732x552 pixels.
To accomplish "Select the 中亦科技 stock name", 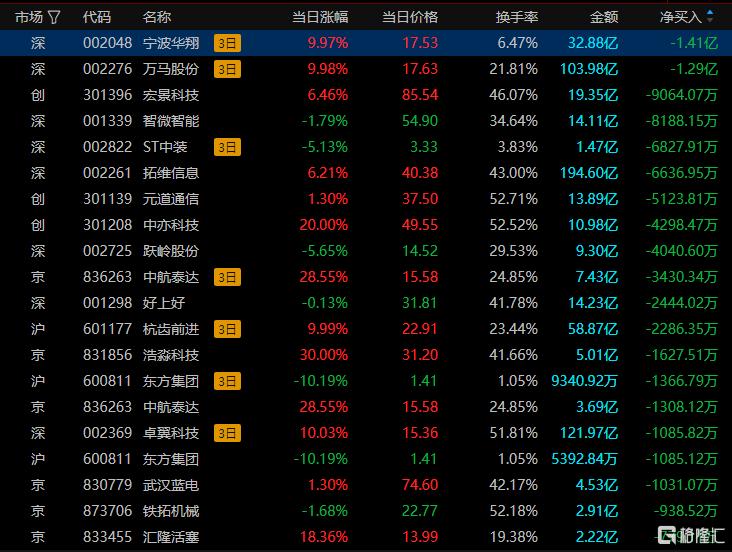I will 171,225.
